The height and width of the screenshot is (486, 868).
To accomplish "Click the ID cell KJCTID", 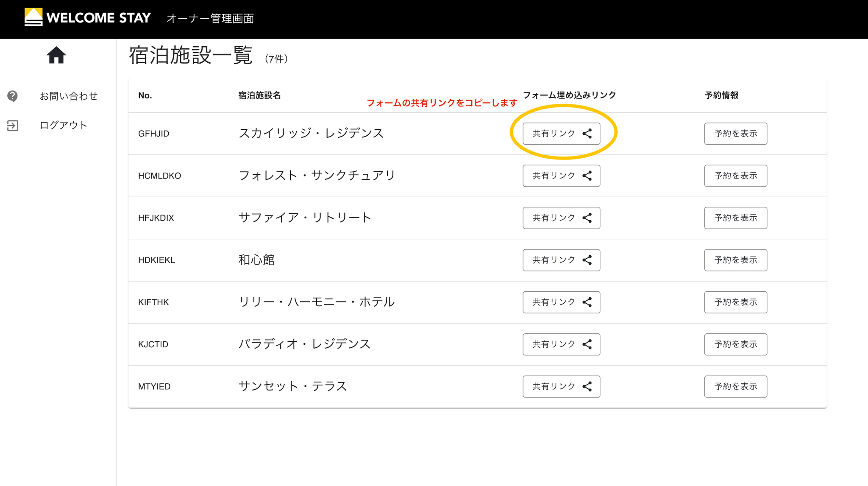I will tap(153, 344).
